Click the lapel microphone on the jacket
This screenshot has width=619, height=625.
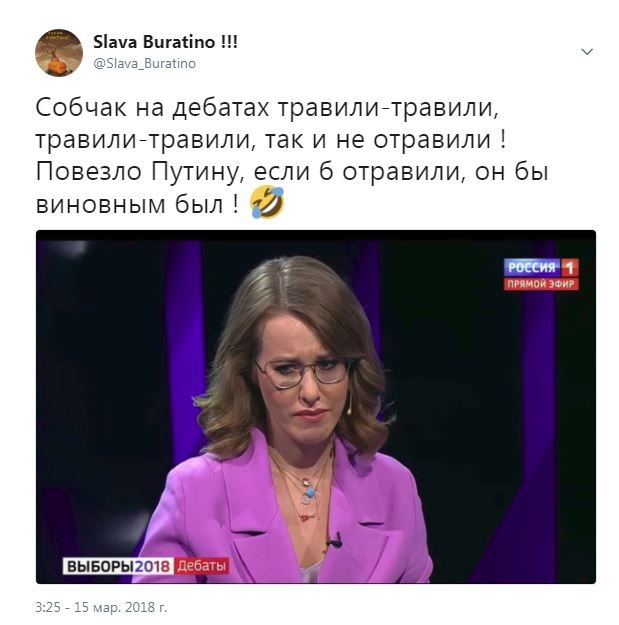(334, 540)
